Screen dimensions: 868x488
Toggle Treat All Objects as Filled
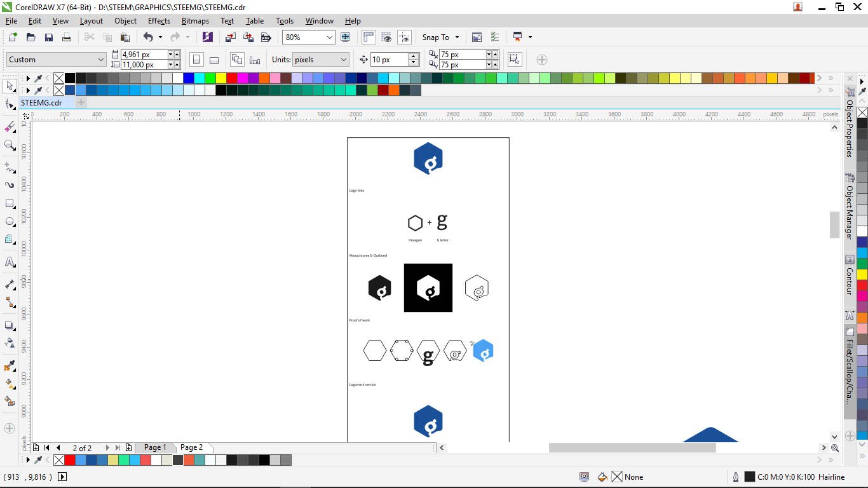coord(514,60)
